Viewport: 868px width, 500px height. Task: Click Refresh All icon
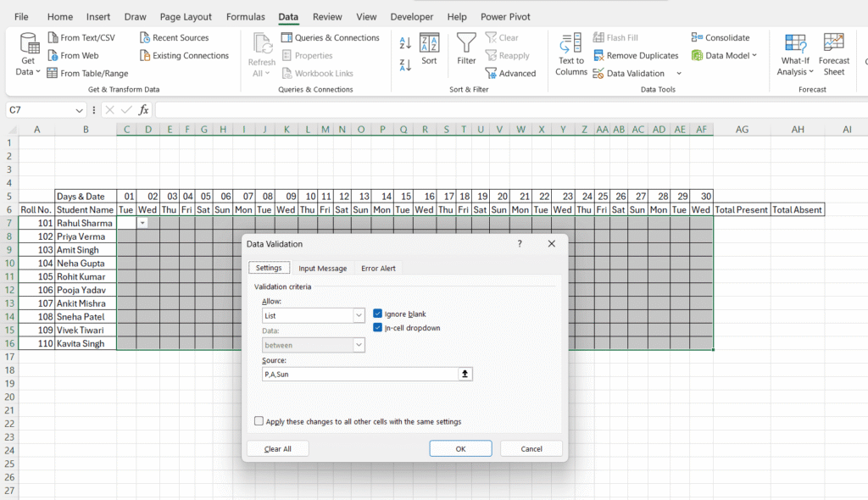262,44
